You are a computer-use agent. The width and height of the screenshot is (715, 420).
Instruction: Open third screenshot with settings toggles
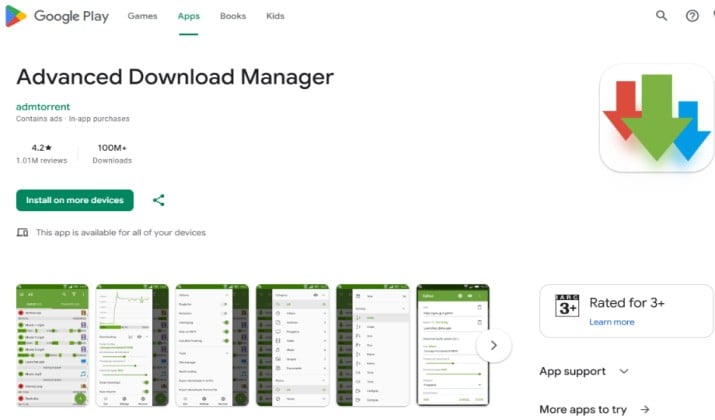(212, 345)
